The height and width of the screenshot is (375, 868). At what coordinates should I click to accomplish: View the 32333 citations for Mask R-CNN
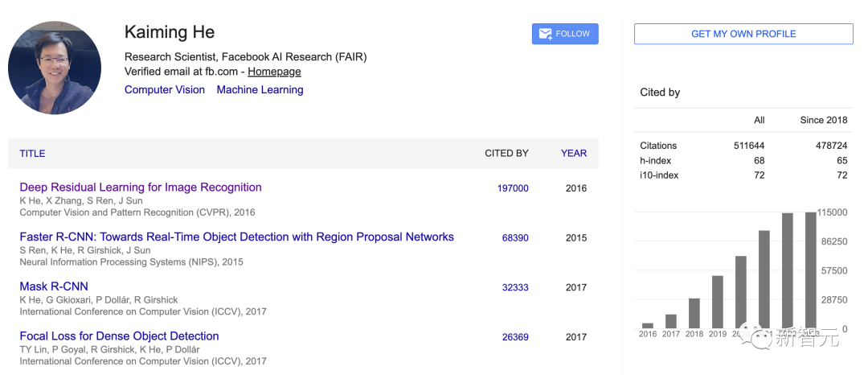(515, 287)
